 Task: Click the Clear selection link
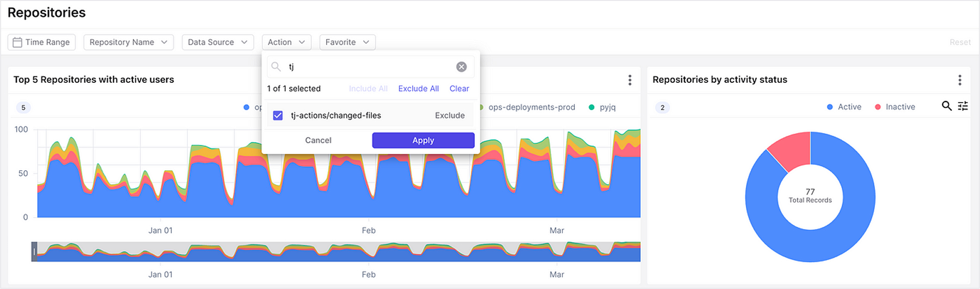click(459, 88)
